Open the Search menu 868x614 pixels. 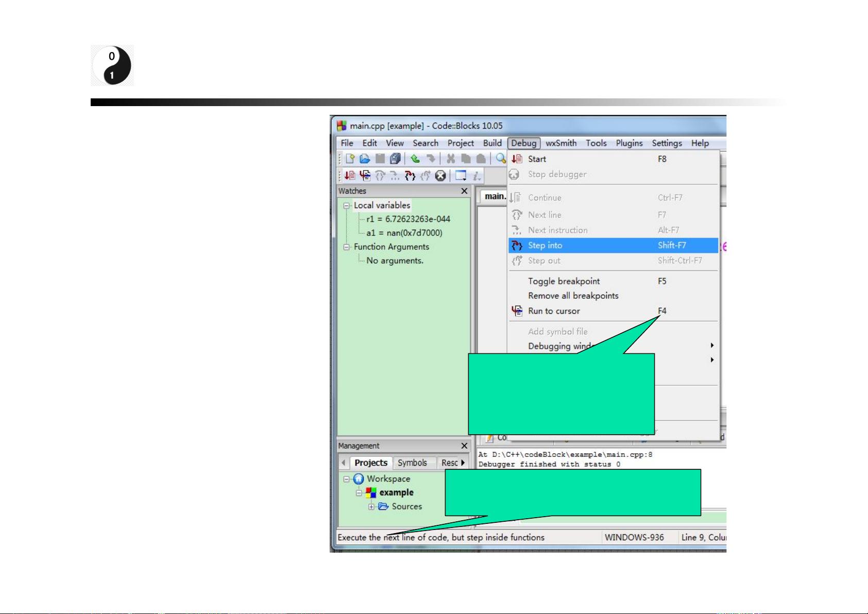click(x=426, y=143)
